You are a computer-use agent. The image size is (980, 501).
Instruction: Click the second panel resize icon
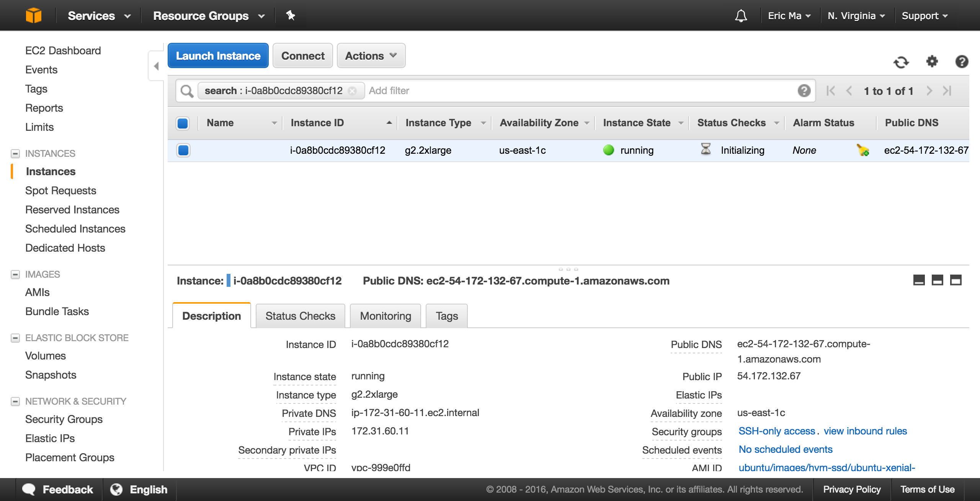(x=937, y=280)
